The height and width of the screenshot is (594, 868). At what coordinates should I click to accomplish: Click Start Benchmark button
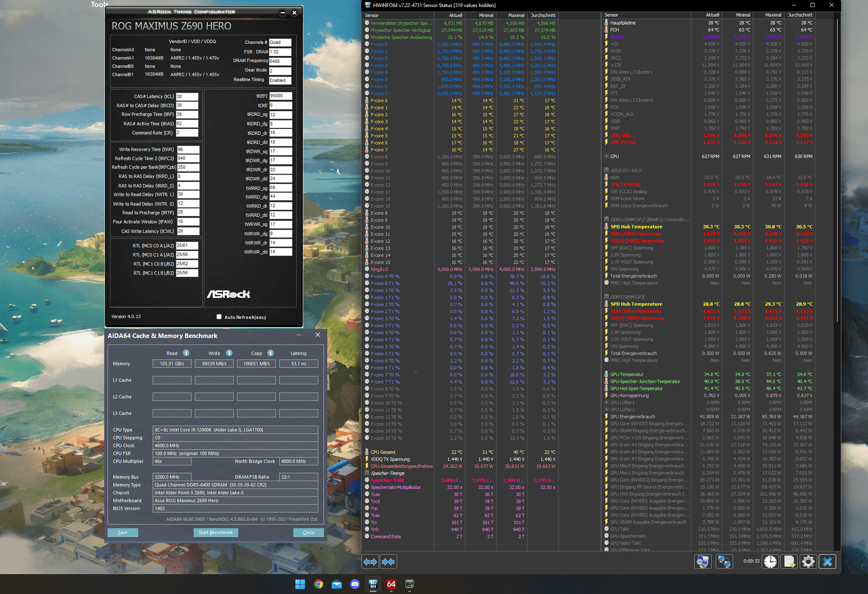[216, 532]
